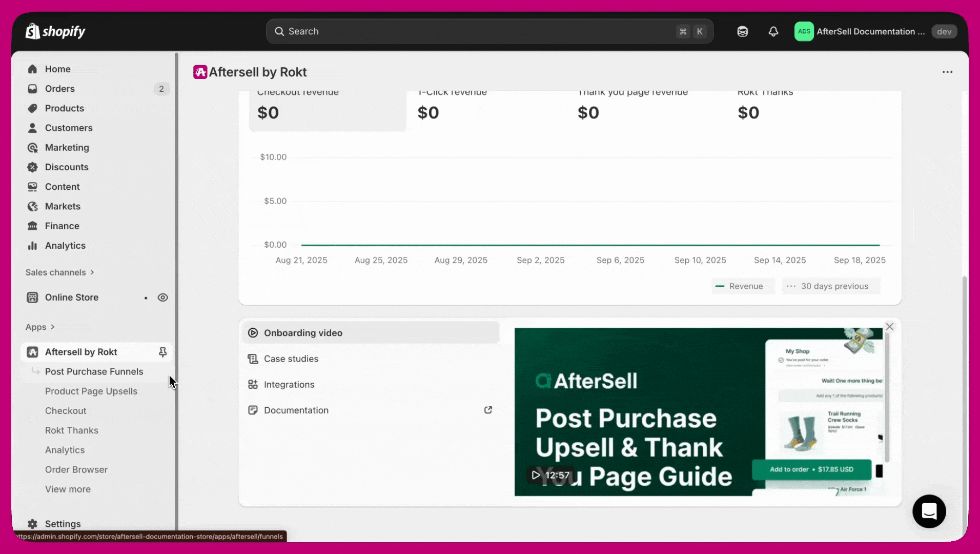Click the Finance bank icon
The image size is (980, 554).
(x=32, y=226)
